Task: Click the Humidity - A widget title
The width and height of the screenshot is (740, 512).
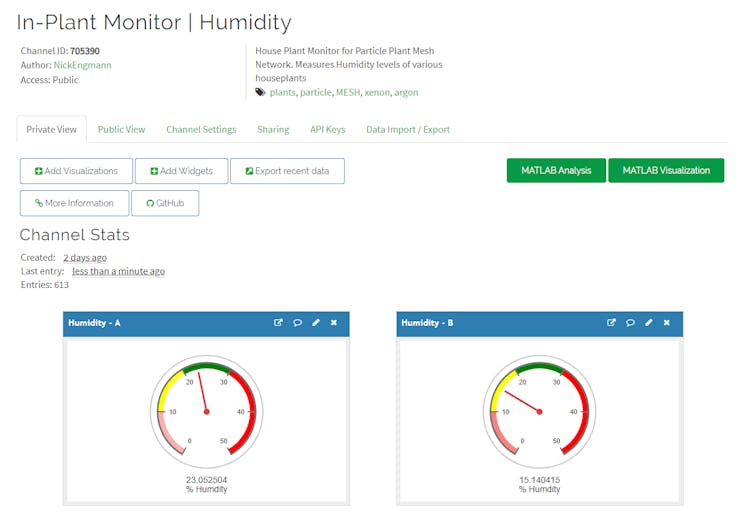Action: [94, 323]
